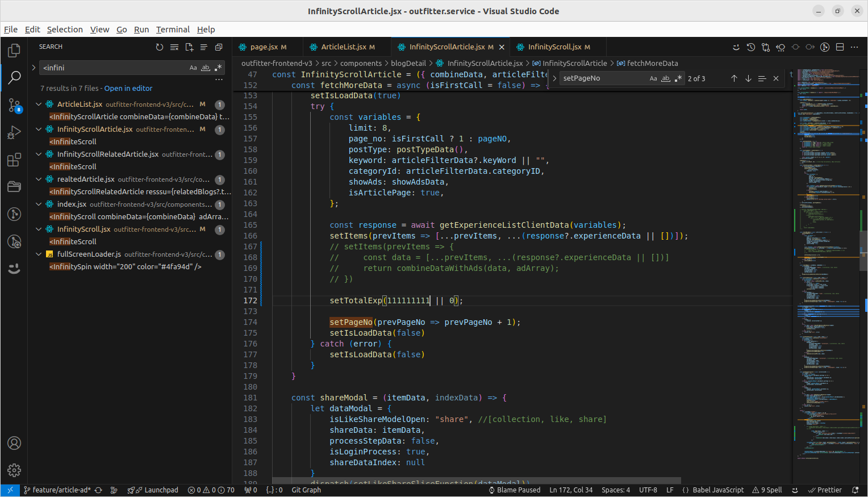Open the Explorer view in activity bar
This screenshot has width=868, height=497.
click(x=14, y=51)
